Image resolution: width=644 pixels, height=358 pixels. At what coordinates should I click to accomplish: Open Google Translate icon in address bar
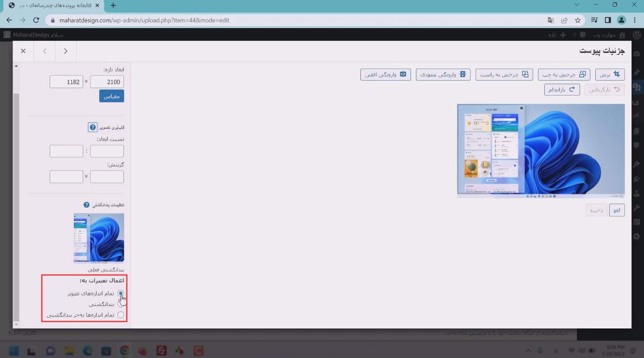pos(551,20)
